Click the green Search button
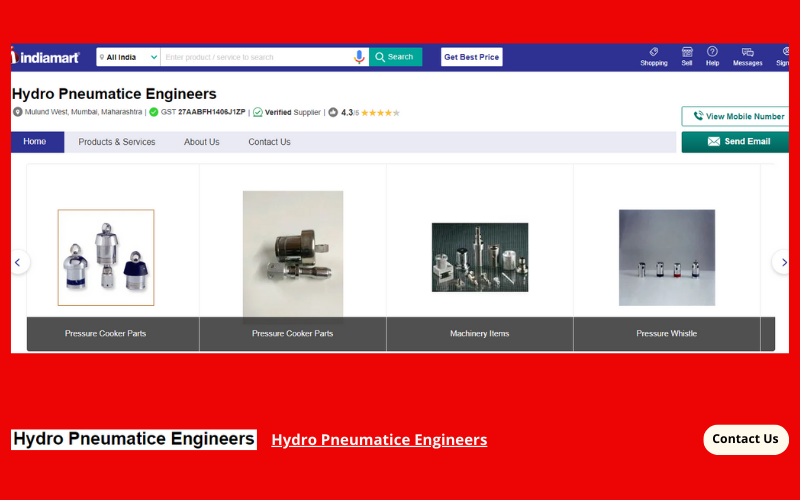This screenshot has width=800, height=500. [395, 57]
